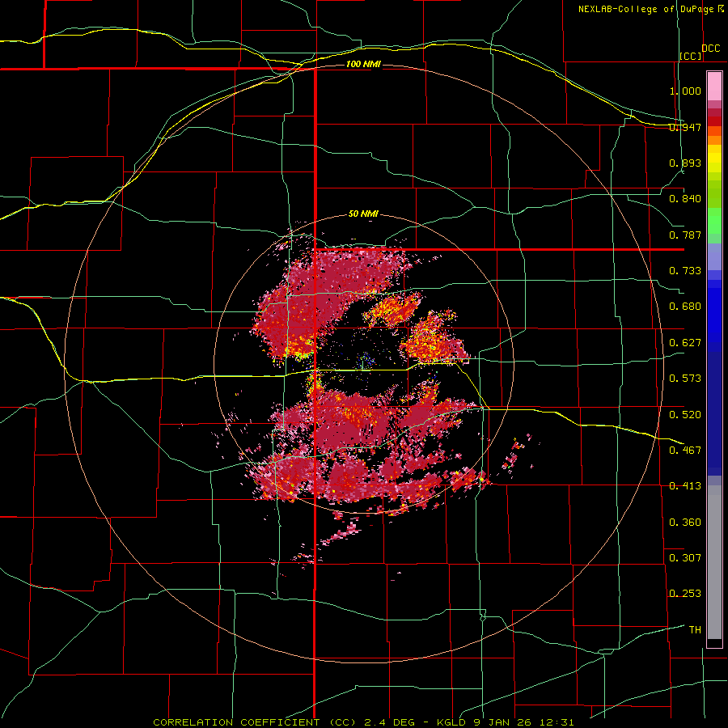Select the 0.733 scale value

tap(685, 271)
